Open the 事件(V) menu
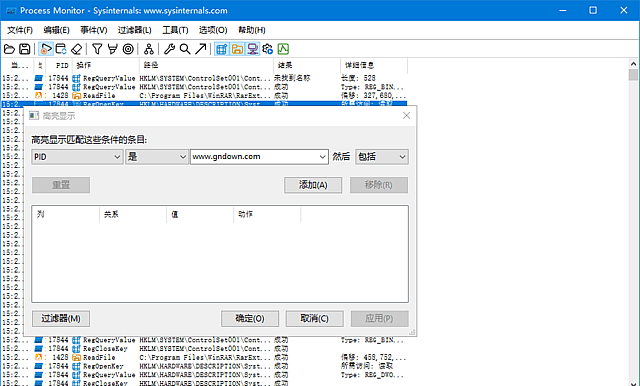 (x=93, y=30)
